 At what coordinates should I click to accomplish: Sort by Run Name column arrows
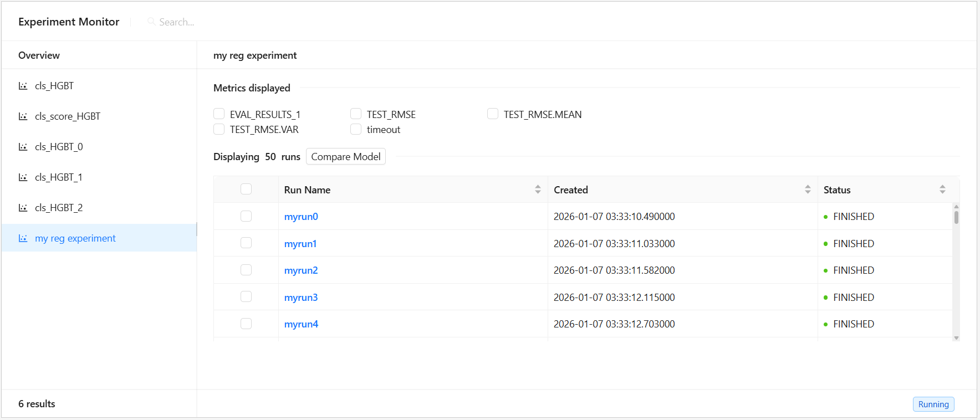538,189
